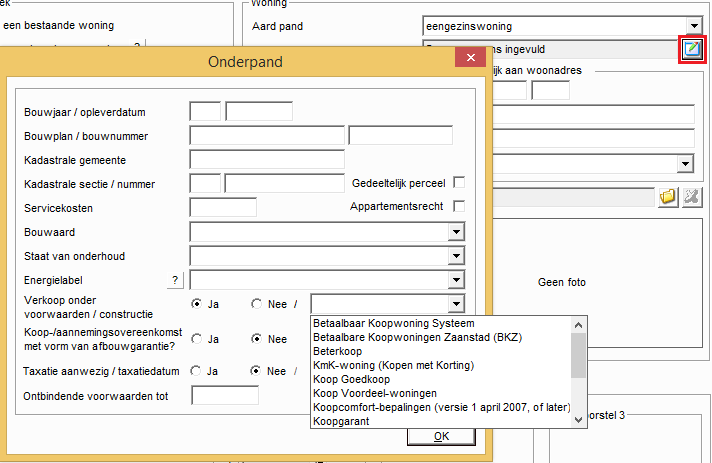Close the Onderpand dialog
This screenshot has height=463, width=712.
(x=470, y=58)
